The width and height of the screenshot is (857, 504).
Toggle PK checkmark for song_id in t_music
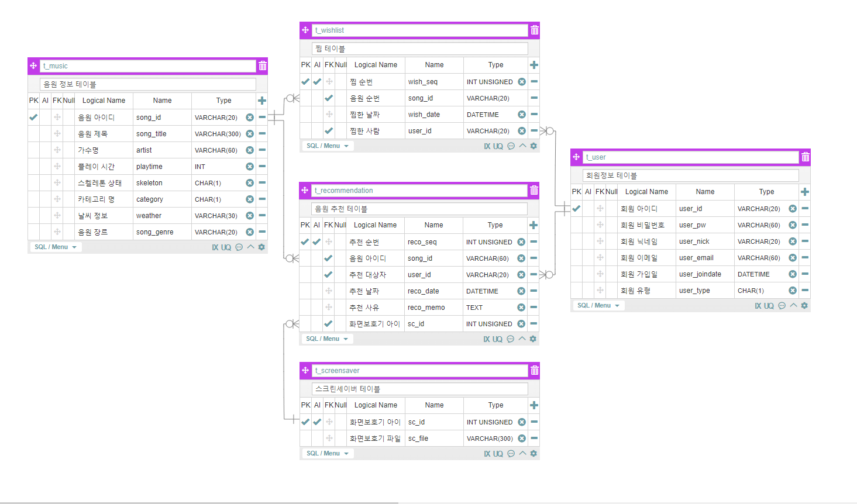33,118
